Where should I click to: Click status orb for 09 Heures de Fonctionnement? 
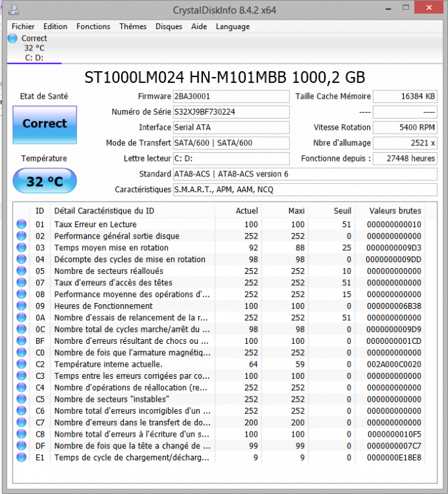tap(21, 306)
